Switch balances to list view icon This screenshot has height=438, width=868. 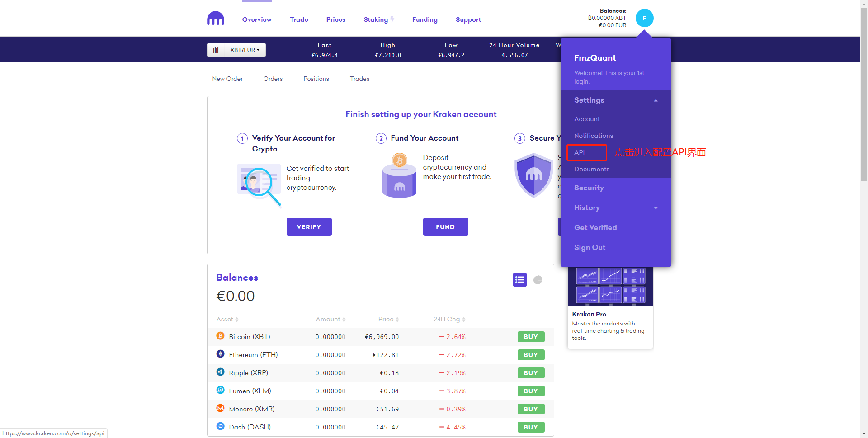tap(520, 280)
